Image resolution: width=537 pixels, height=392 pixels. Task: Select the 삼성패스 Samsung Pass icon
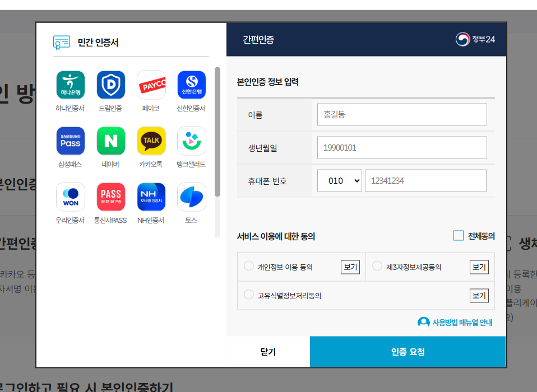[71, 141]
